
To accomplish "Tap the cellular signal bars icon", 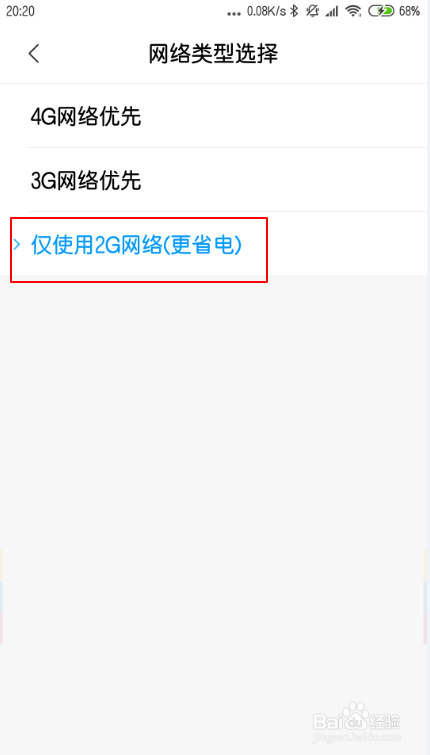I will tap(332, 12).
